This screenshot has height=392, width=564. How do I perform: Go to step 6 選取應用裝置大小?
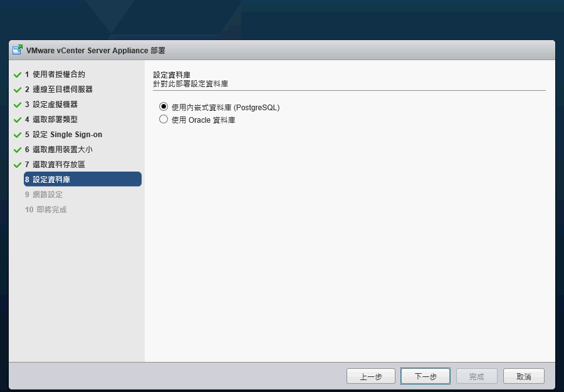pos(59,150)
